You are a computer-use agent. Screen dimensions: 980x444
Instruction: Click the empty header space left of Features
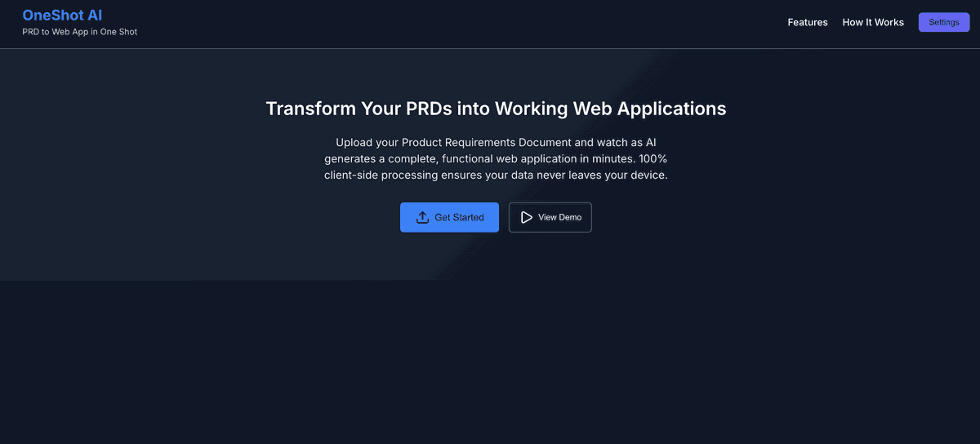(x=490, y=23)
